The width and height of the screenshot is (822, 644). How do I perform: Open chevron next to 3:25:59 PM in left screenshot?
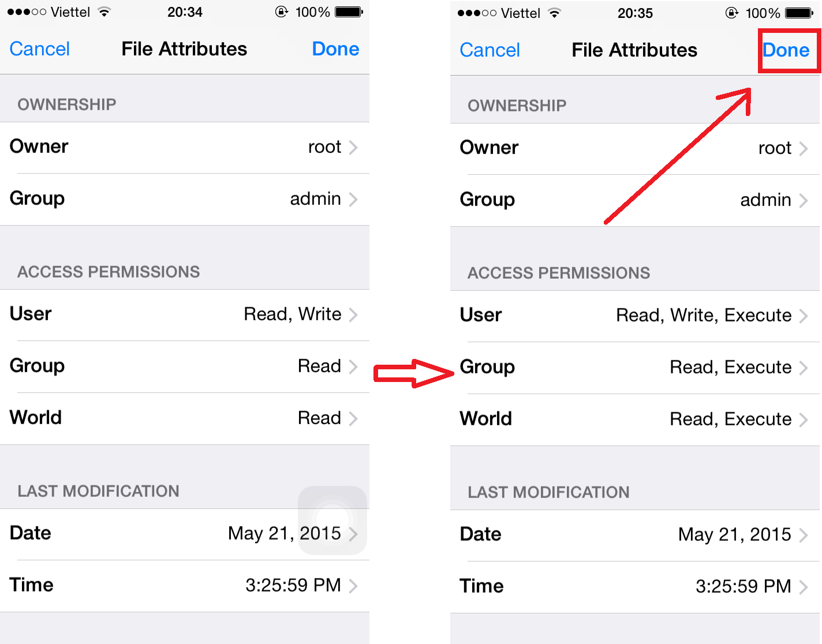point(353,586)
